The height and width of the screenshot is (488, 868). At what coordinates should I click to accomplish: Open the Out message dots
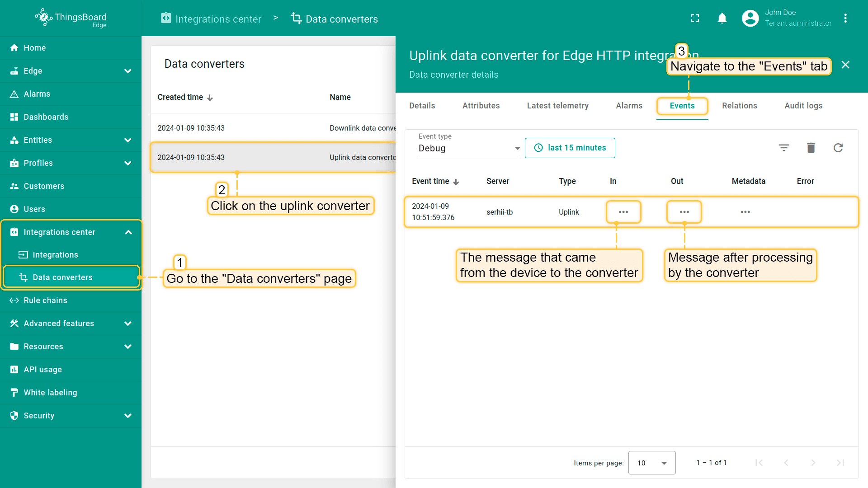(x=684, y=212)
